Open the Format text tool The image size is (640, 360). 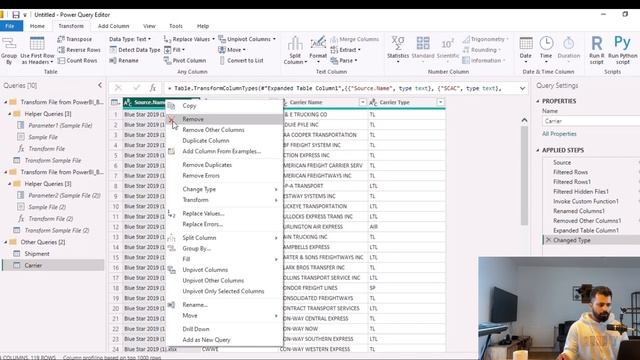318,51
